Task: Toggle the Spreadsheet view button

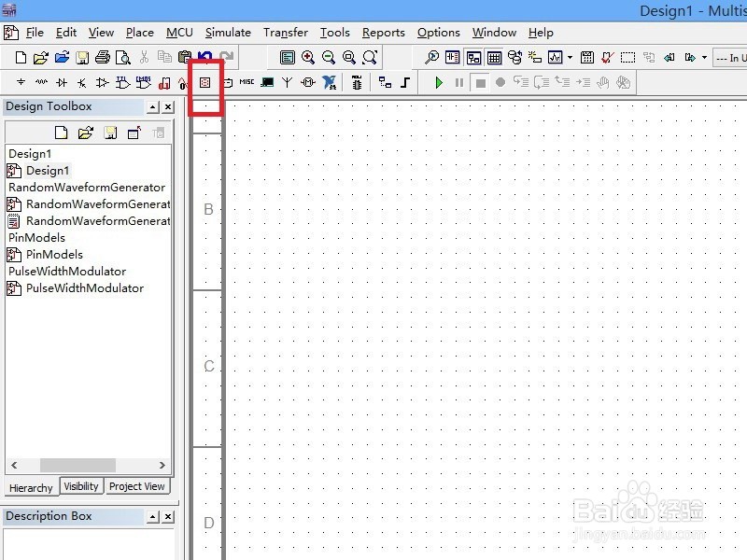Action: pos(495,58)
